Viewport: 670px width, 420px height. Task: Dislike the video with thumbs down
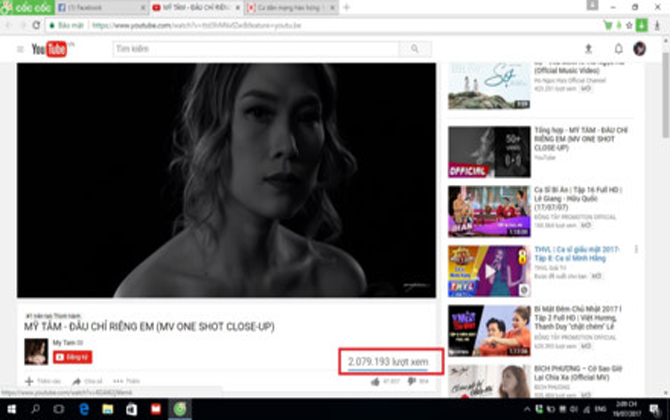(412, 381)
